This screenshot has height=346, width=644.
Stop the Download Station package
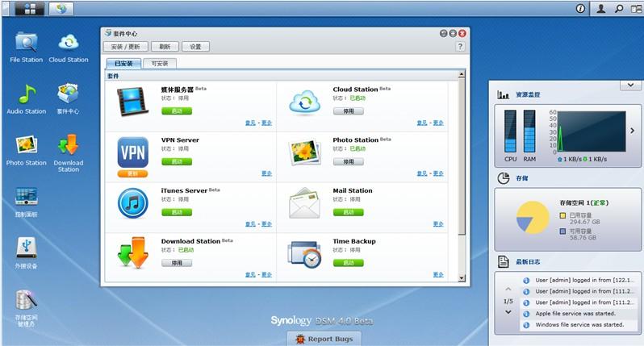click(x=177, y=263)
